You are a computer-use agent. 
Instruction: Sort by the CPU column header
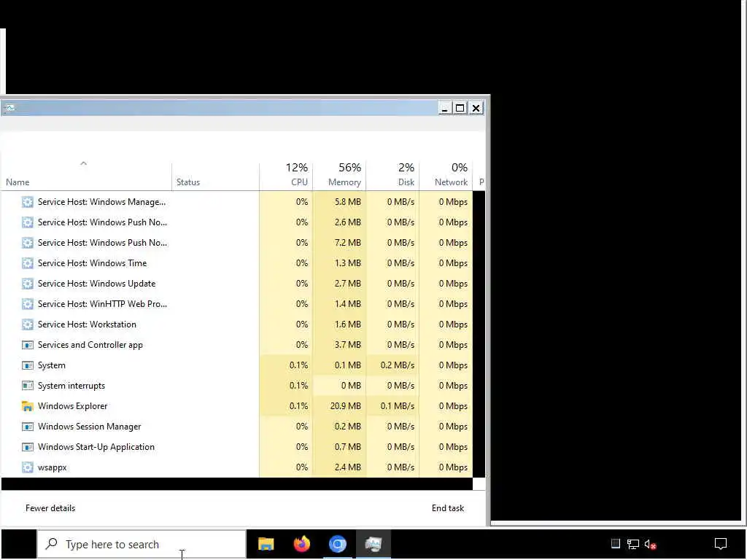[x=286, y=175]
